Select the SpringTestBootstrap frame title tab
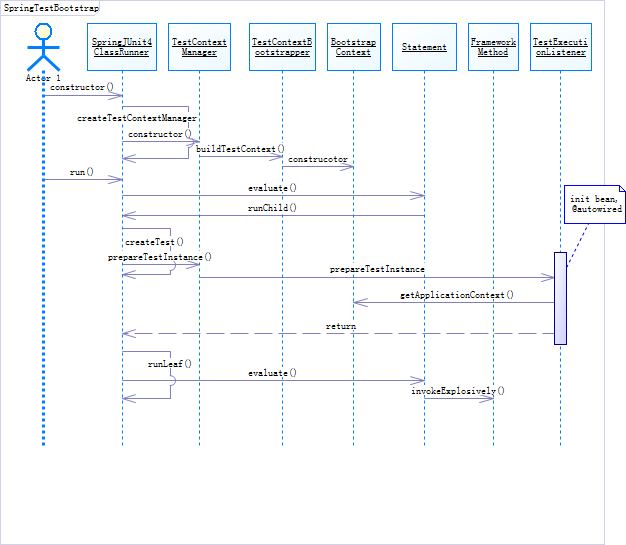The image size is (626, 545). [50, 8]
